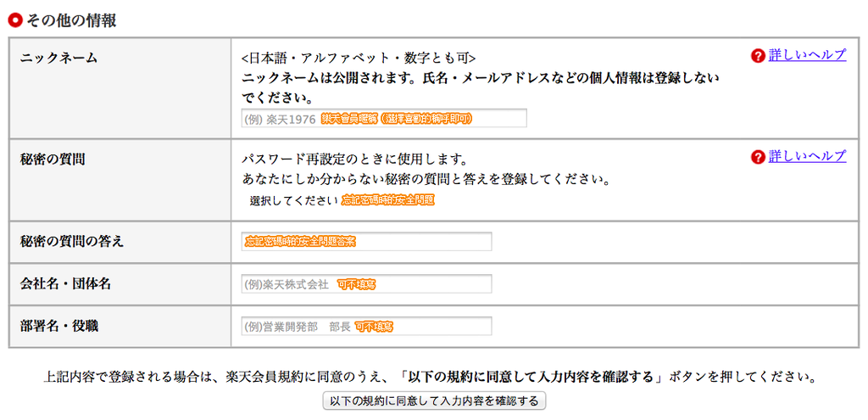Click the 会社名・団体名 row label
The height and width of the screenshot is (420, 868).
click(x=65, y=284)
